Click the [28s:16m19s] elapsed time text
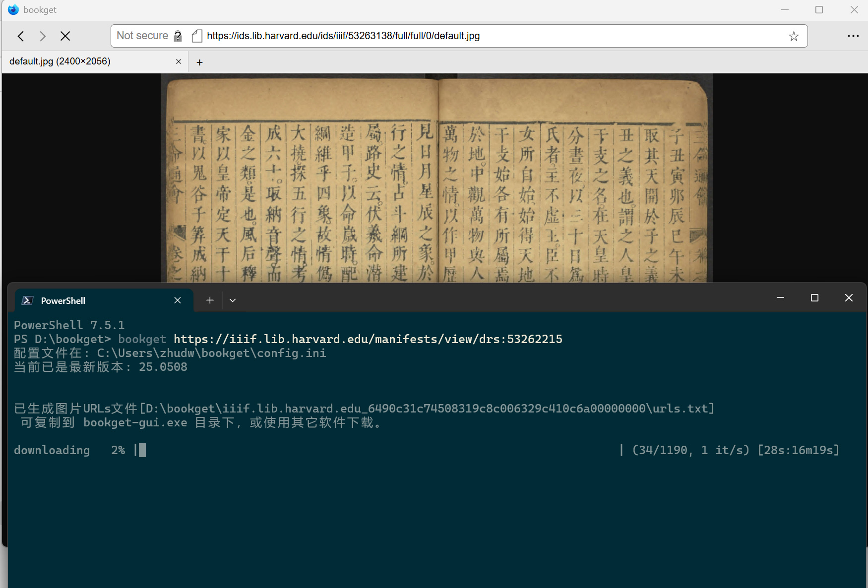 pyautogui.click(x=799, y=450)
